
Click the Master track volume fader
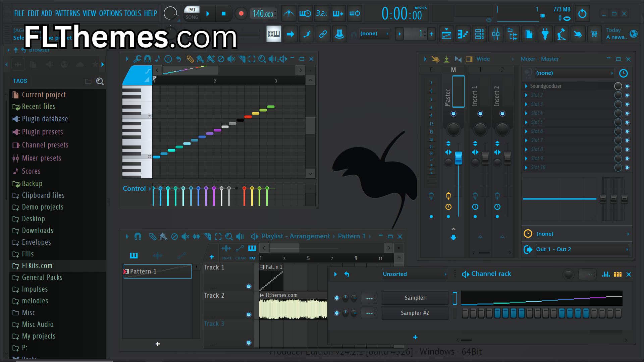coord(459,158)
